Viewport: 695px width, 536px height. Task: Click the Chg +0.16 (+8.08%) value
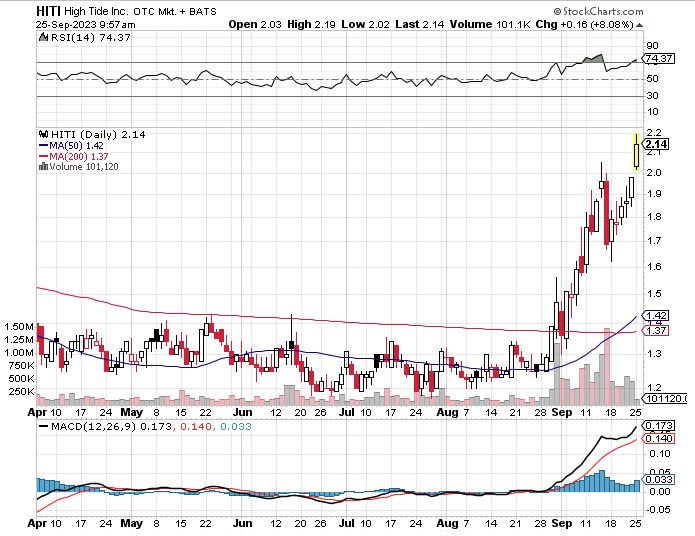click(585, 24)
